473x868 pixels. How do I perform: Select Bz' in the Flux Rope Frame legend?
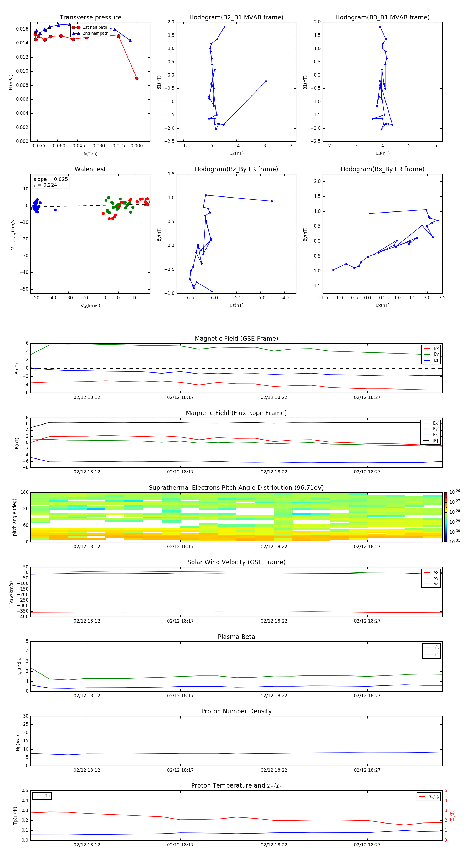431,435
